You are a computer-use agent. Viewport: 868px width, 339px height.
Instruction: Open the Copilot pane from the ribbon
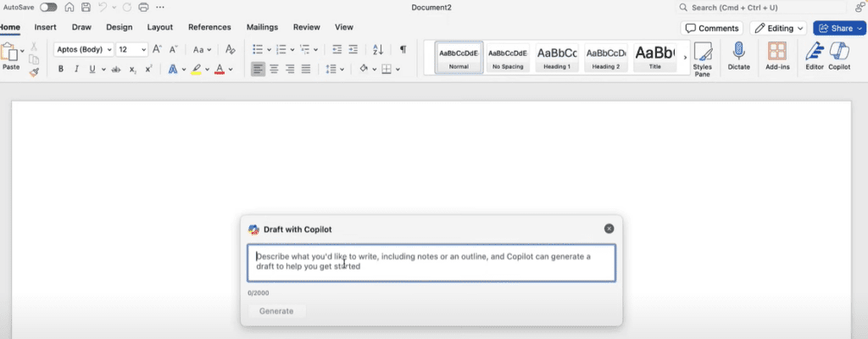[838, 55]
